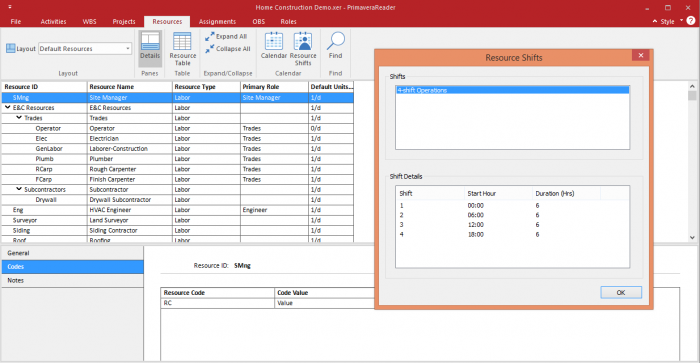The height and width of the screenshot is (363, 700).
Task: Select the SMng resource row
Action: [178, 97]
